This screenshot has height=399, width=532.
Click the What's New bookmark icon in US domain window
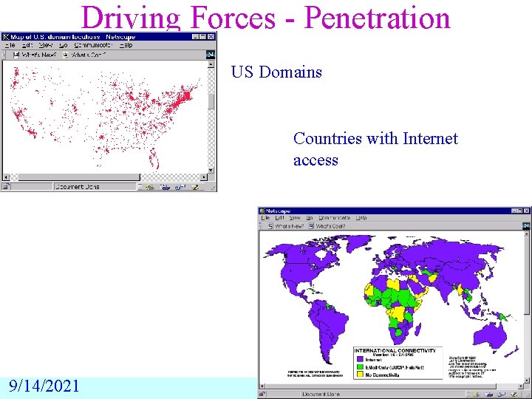coord(16,55)
